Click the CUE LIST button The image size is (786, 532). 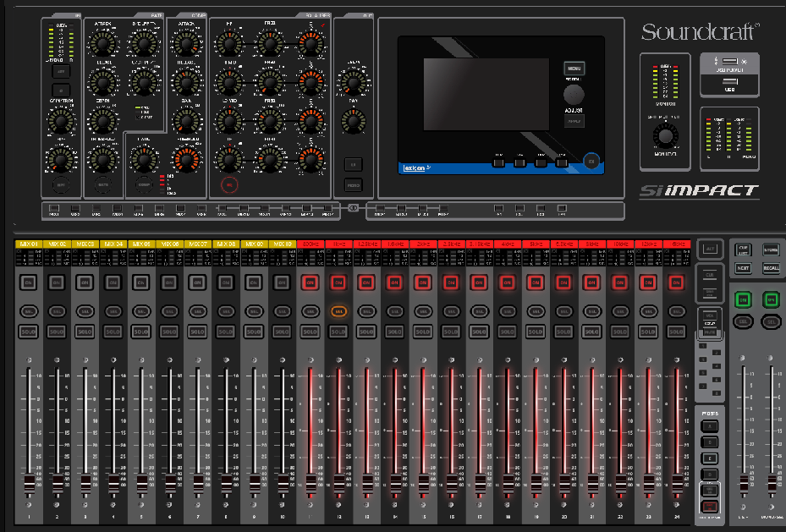click(x=743, y=250)
